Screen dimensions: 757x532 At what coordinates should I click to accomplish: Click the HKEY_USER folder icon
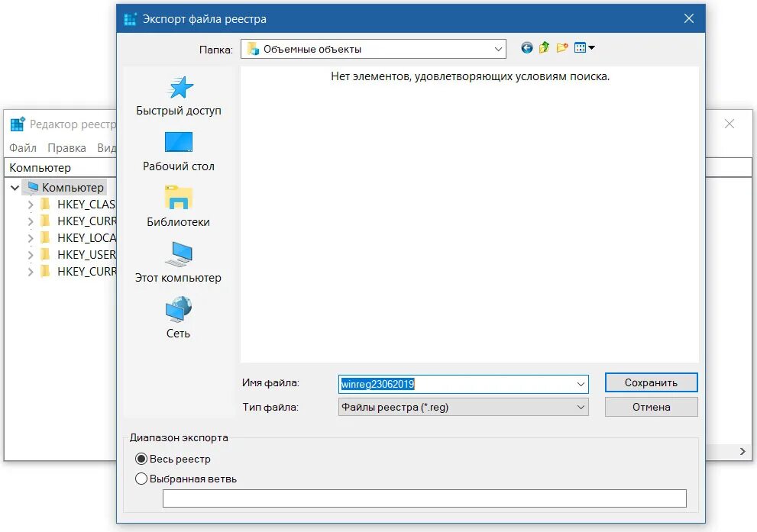click(45, 255)
